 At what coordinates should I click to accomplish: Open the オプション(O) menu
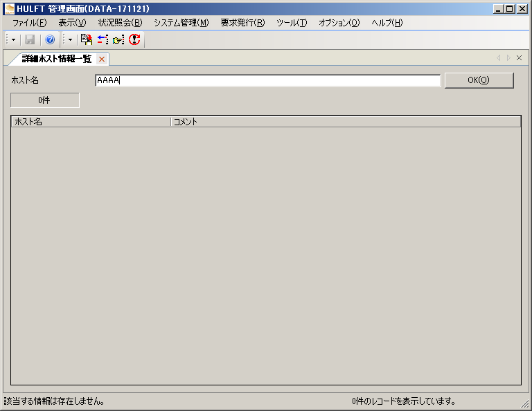pos(339,23)
